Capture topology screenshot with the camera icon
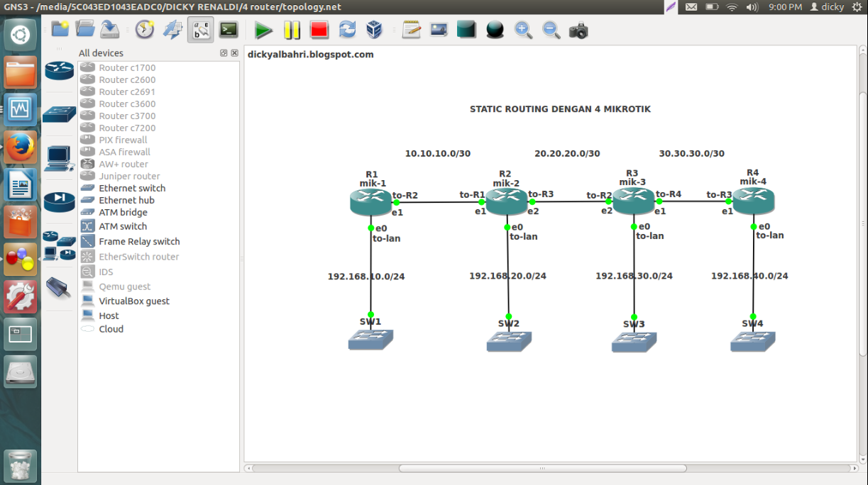Image resolution: width=868 pixels, height=485 pixels. coord(578,30)
